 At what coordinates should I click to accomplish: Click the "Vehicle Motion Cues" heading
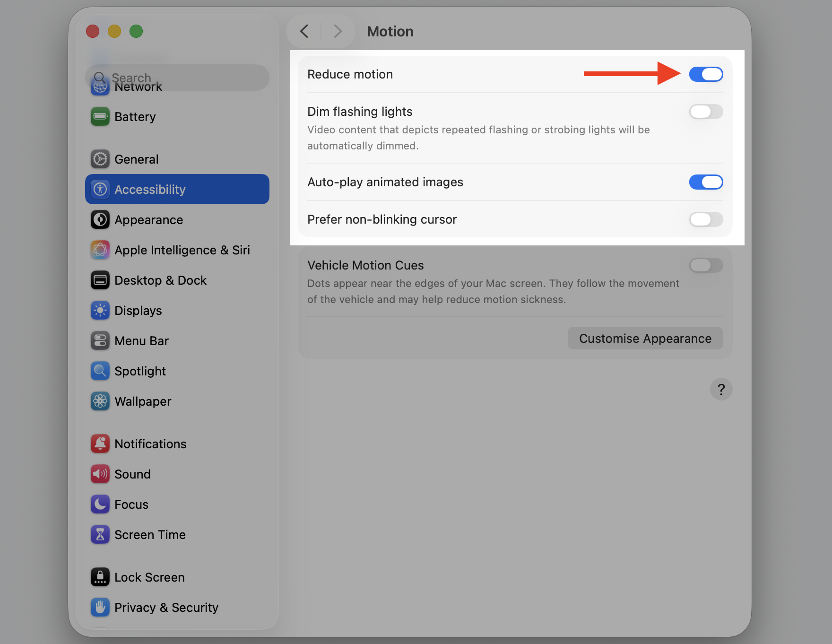coord(365,265)
